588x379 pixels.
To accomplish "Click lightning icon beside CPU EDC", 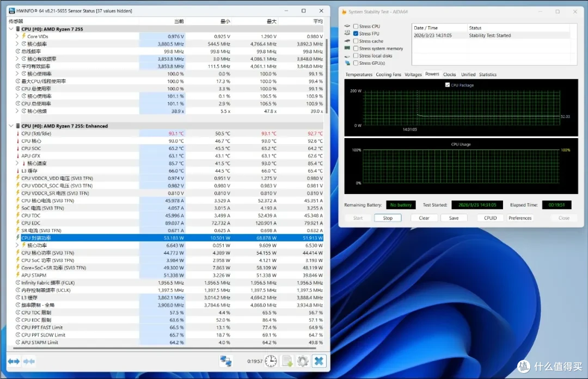I will (x=17, y=223).
